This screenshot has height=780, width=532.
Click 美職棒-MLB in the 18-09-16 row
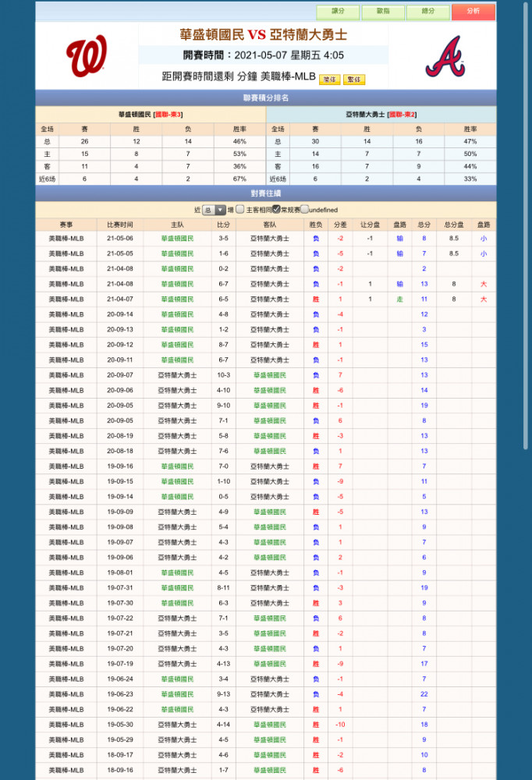[x=66, y=771]
